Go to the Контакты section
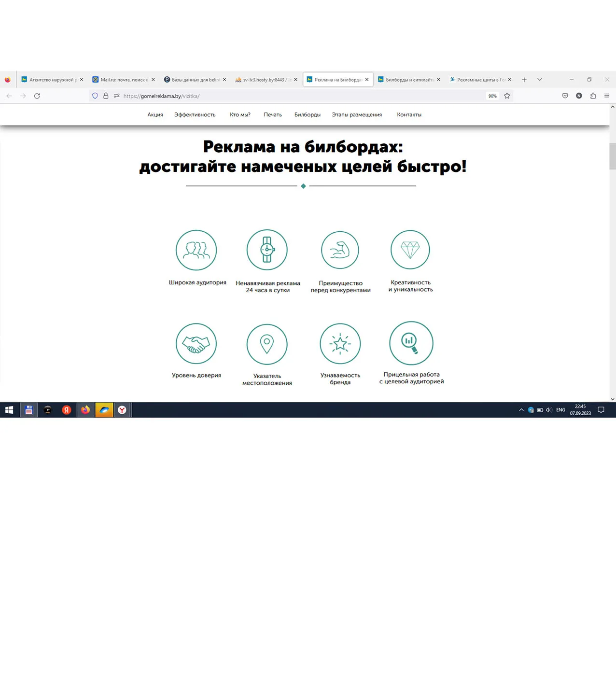Viewport: 616px width, 688px height. pos(409,115)
